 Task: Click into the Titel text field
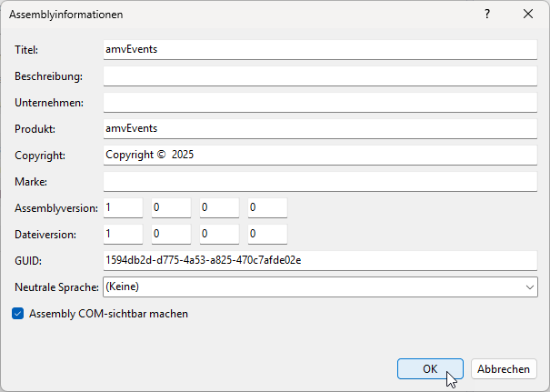(x=320, y=49)
